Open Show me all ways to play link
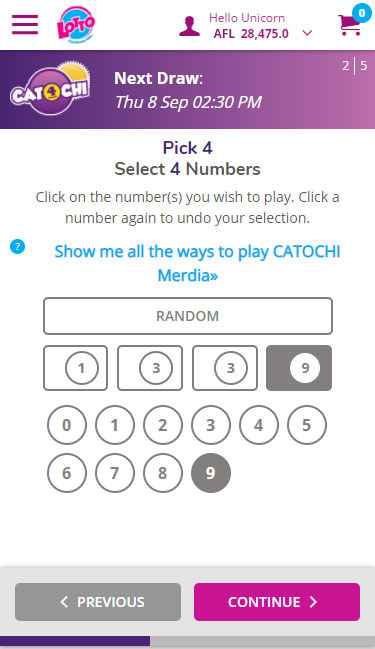Screen dimensions: 375x649 coord(197,263)
